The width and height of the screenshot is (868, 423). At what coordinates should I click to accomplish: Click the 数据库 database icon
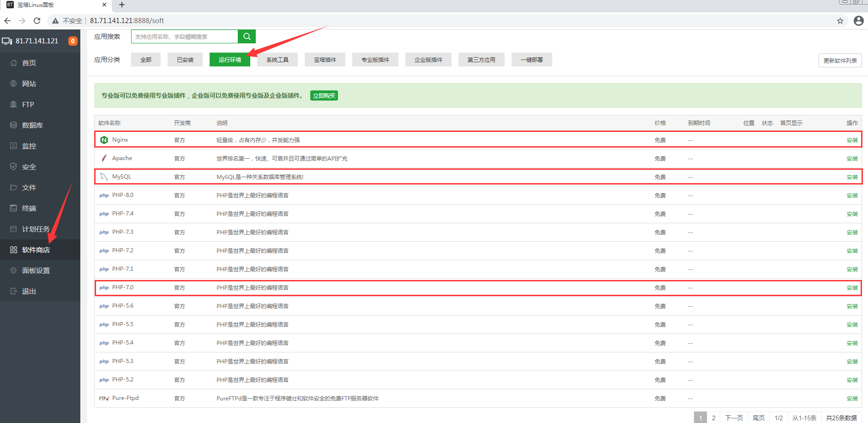[x=13, y=125]
